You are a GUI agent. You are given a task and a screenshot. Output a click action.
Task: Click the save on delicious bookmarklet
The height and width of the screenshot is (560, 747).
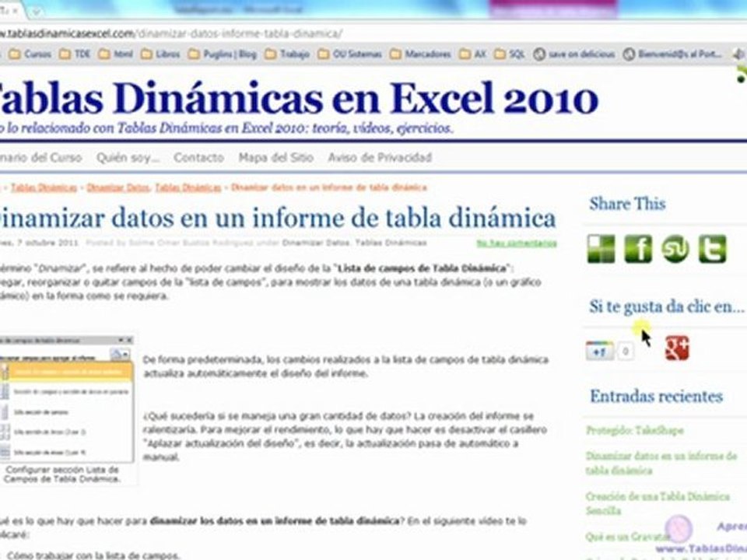(x=574, y=54)
